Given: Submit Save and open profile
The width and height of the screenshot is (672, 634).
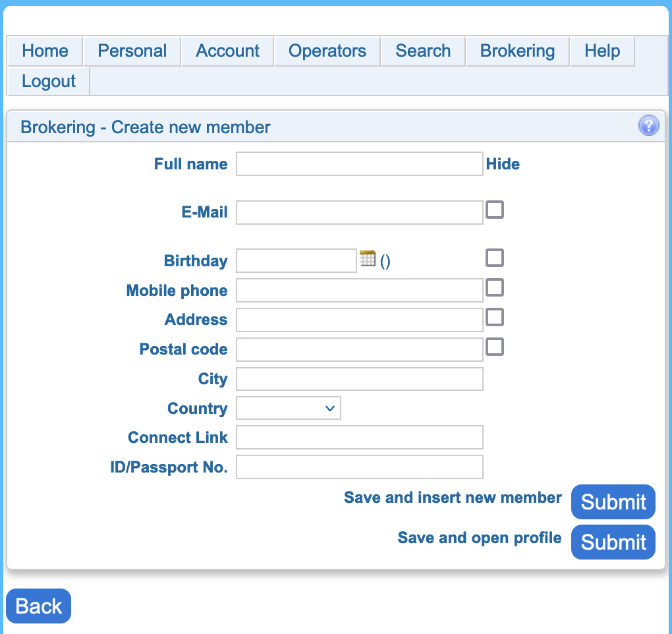Looking at the screenshot, I should (x=613, y=542).
